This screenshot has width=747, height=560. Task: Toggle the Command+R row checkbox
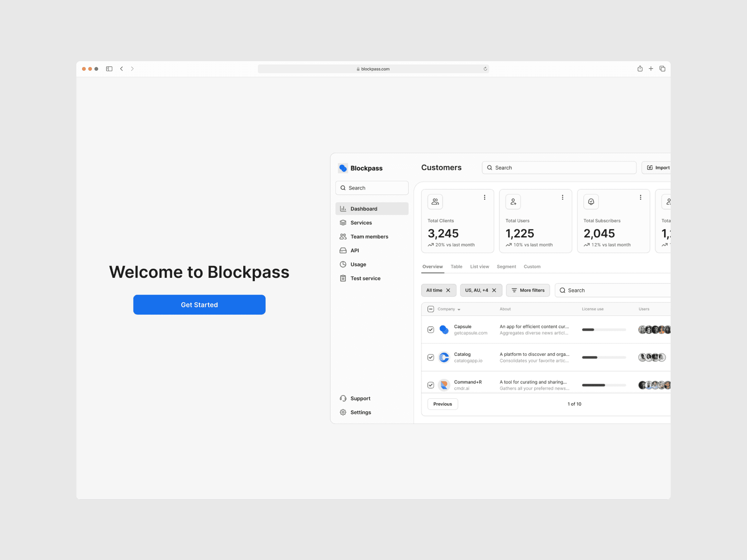(430, 385)
